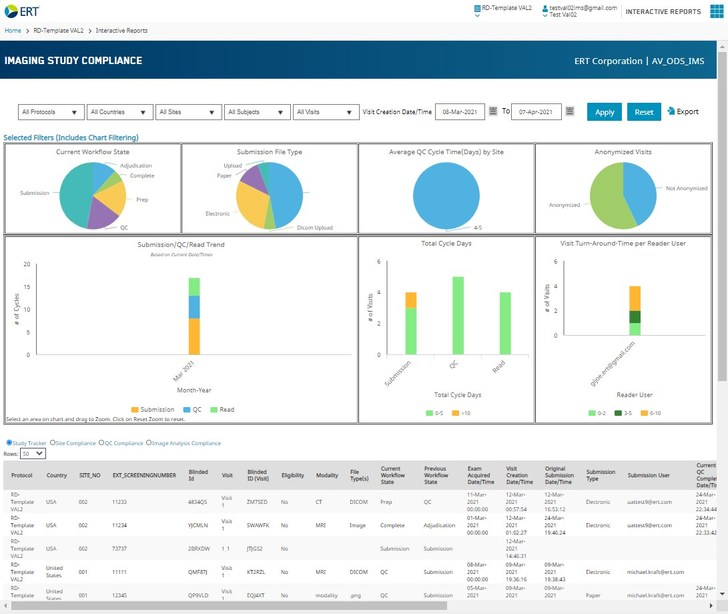Open the All Subjects dropdown
Image resolution: width=728 pixels, height=614 pixels.
(x=257, y=112)
